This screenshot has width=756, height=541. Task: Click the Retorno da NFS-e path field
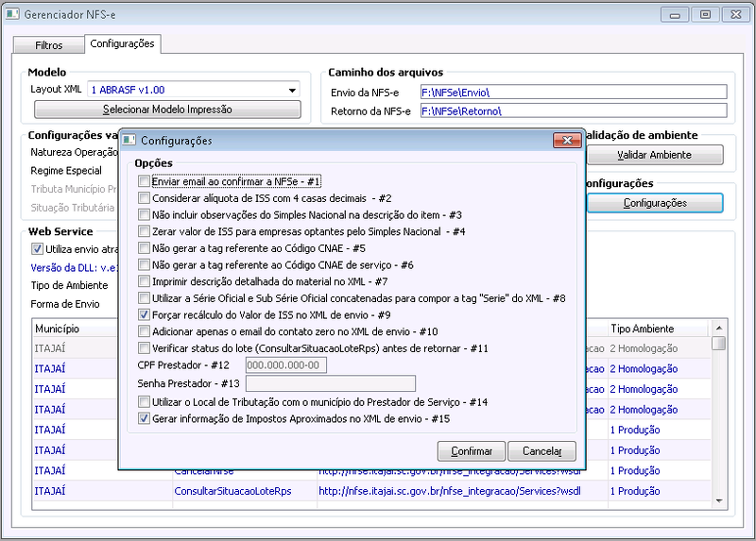(x=574, y=110)
